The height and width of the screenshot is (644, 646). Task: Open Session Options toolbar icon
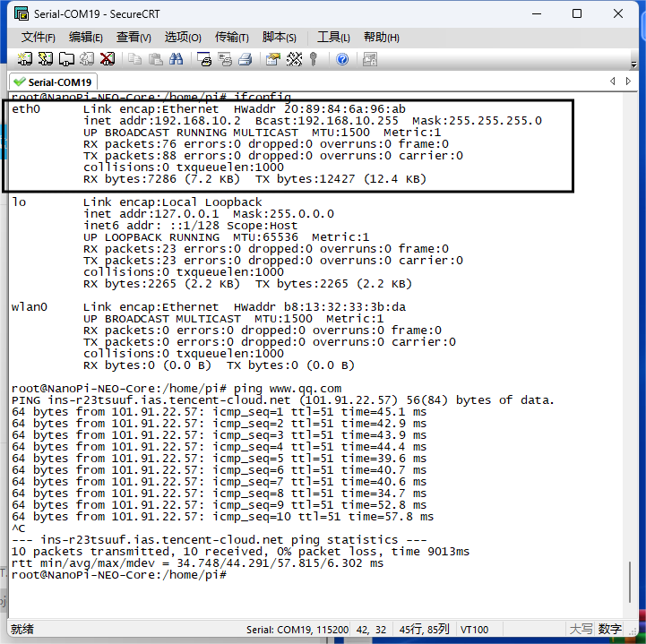[273, 59]
